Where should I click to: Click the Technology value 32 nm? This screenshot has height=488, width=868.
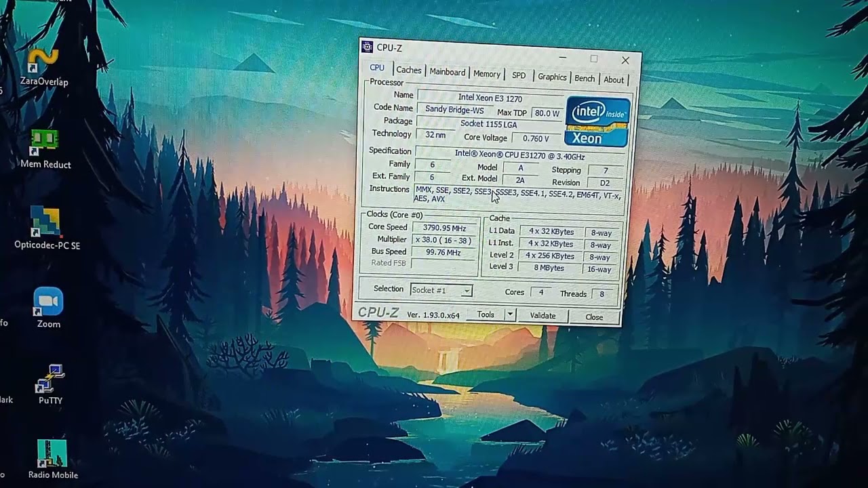(435, 135)
